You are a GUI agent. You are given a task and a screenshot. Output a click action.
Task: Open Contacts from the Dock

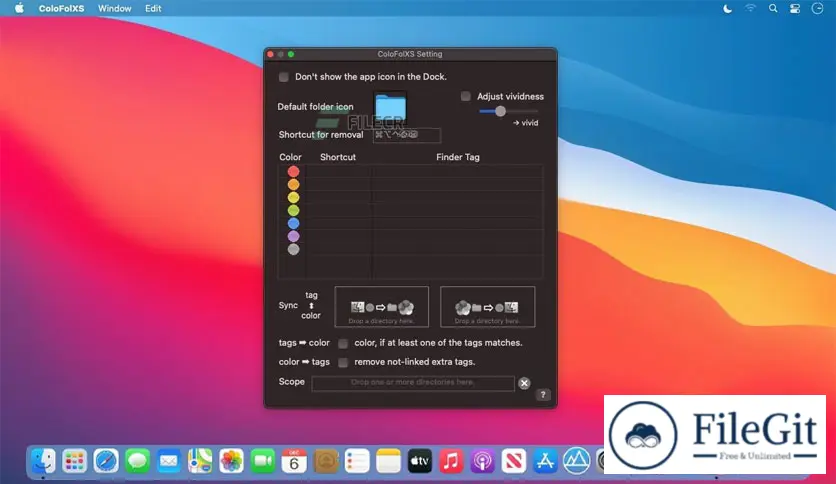coord(326,461)
